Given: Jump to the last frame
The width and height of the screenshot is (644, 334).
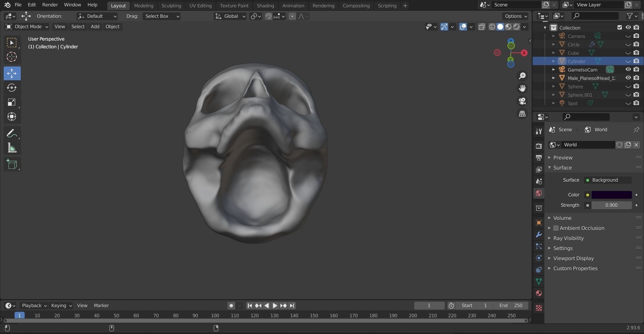Looking at the screenshot, I should pos(292,305).
